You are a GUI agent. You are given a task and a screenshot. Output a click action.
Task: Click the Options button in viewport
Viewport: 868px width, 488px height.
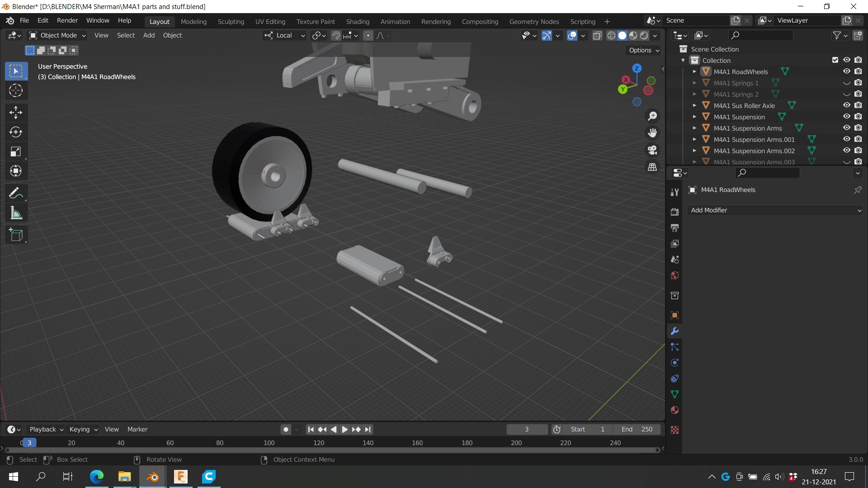tap(644, 50)
